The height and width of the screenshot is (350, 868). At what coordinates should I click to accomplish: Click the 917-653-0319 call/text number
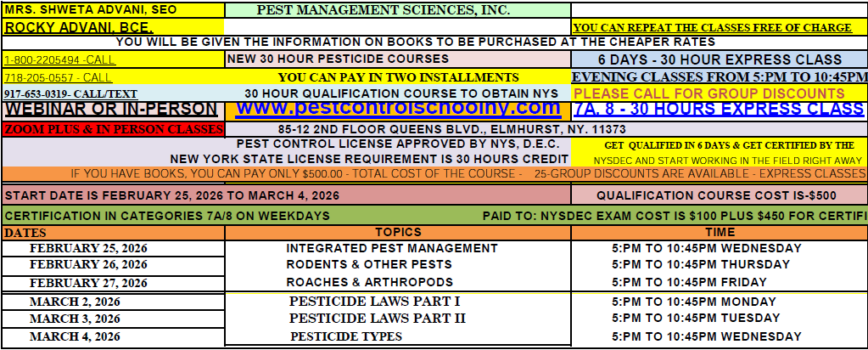(x=70, y=94)
